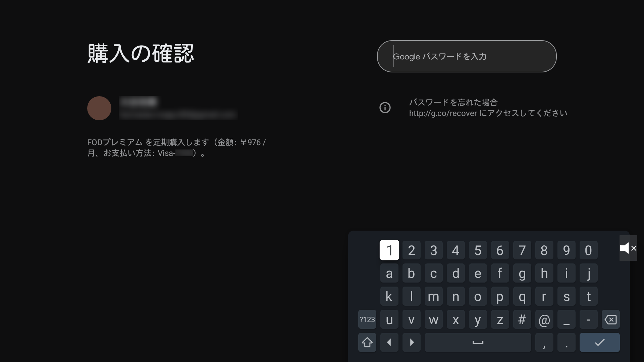Tap the letter n key
The height and width of the screenshot is (362, 644).
point(455,296)
